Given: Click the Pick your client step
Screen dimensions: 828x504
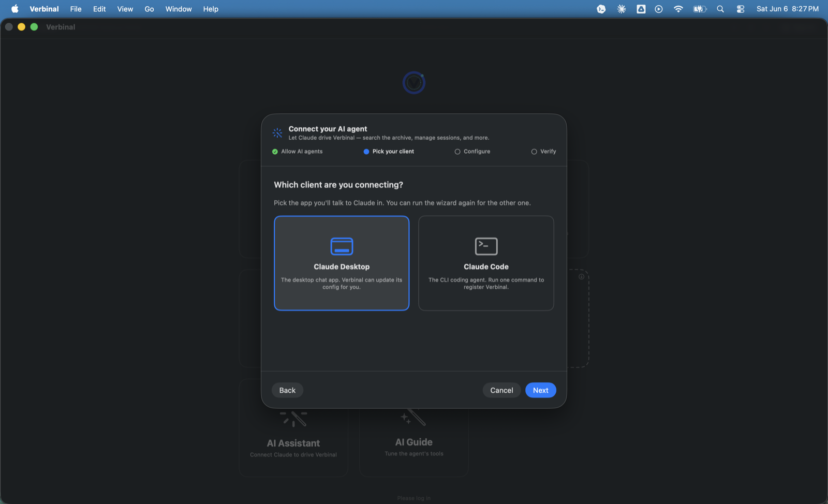Looking at the screenshot, I should pos(389,152).
